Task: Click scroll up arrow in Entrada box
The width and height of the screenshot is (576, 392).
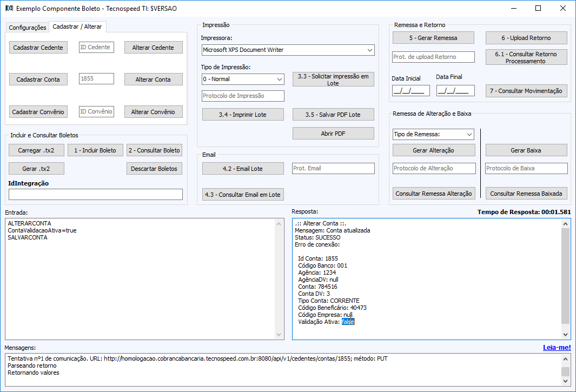Action: [x=279, y=224]
